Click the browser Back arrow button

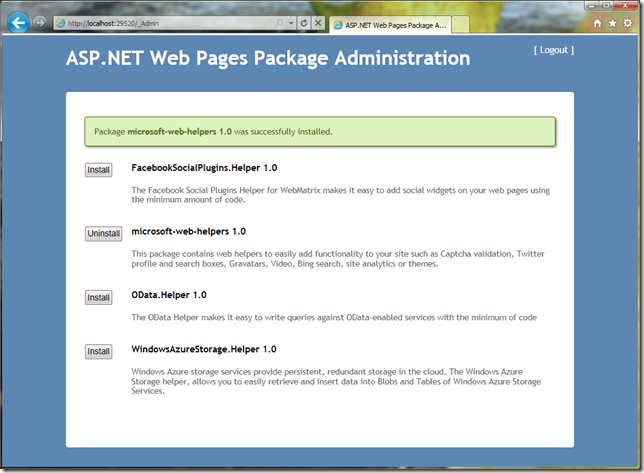coord(18,23)
